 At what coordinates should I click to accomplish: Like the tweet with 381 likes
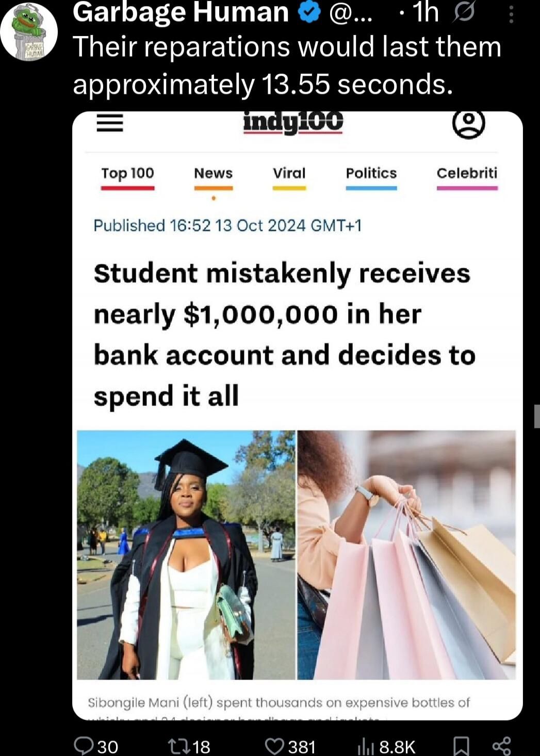289,746
